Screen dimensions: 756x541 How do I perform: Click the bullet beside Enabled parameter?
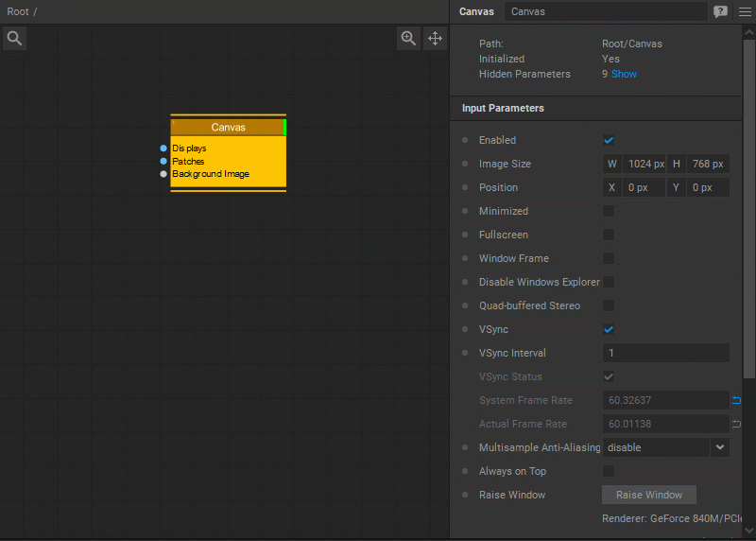(465, 140)
